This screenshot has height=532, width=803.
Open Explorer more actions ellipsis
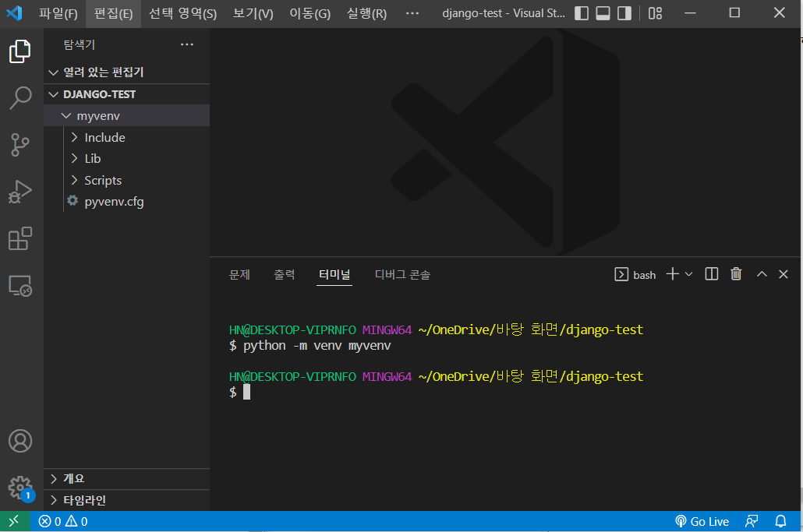(187, 44)
